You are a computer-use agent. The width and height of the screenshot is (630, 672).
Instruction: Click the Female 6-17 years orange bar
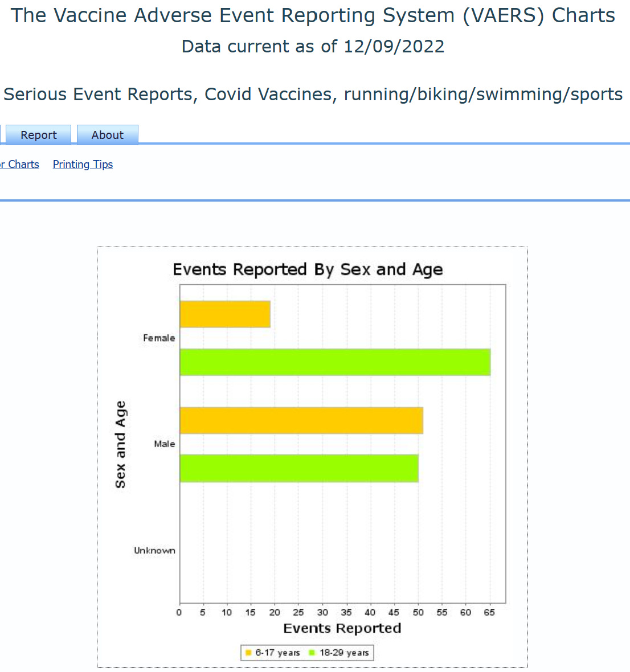pos(225,314)
